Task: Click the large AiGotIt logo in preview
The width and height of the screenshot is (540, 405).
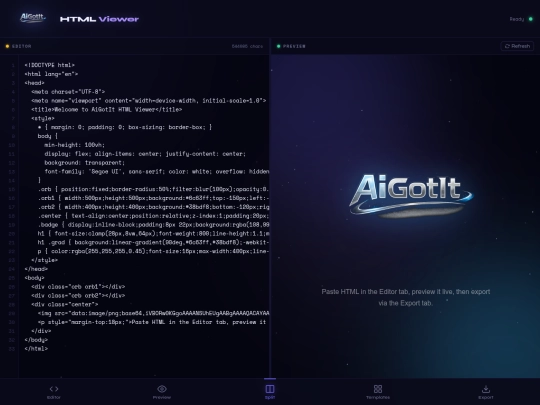Action: pyautogui.click(x=411, y=195)
